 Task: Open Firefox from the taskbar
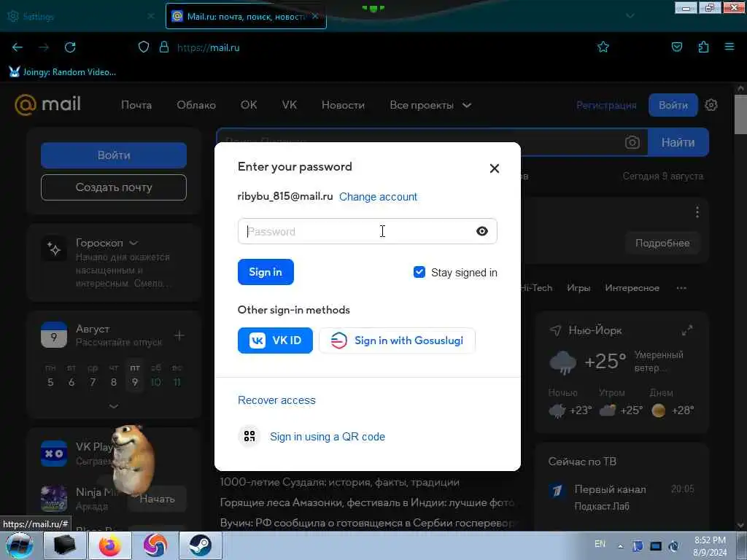110,545
